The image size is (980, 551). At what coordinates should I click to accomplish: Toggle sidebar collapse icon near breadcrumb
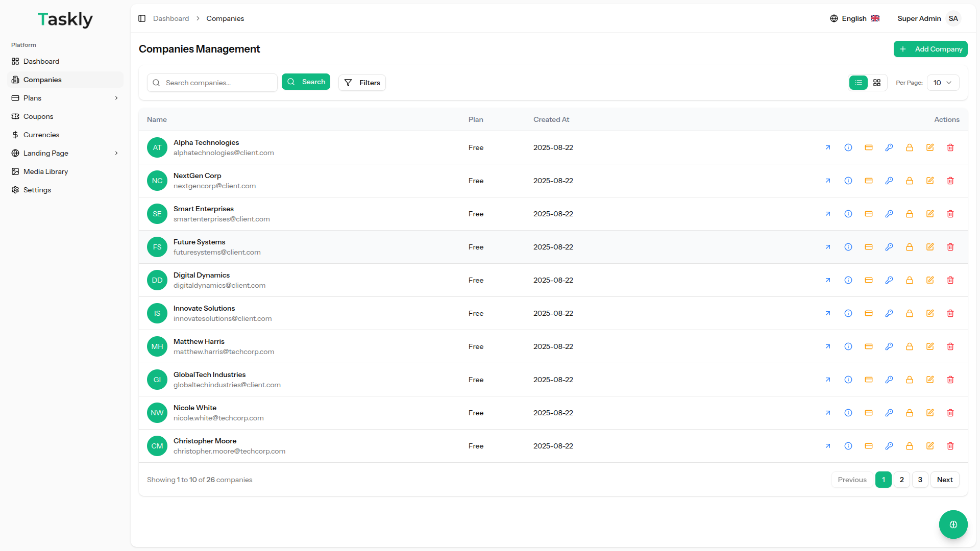142,18
